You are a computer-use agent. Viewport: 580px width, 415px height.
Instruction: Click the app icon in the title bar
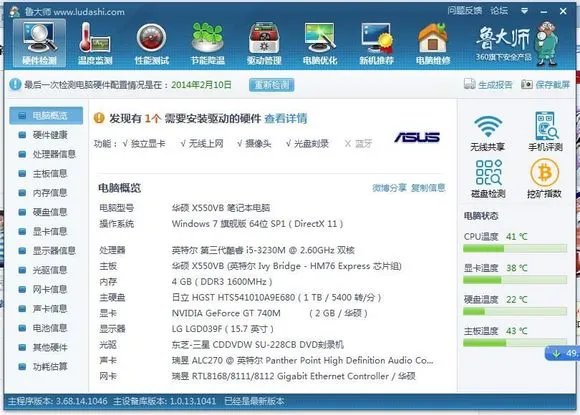14,11
